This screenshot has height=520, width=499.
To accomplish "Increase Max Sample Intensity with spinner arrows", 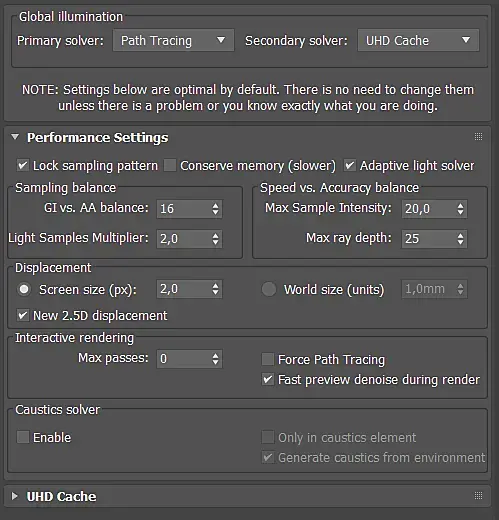I will click(x=460, y=205).
